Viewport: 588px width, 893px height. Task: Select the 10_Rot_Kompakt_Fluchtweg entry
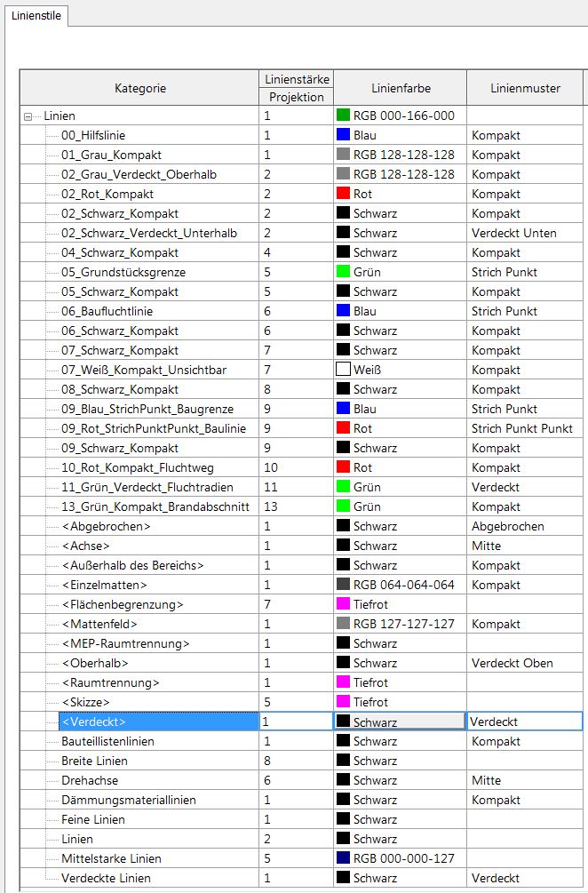pyautogui.click(x=137, y=468)
